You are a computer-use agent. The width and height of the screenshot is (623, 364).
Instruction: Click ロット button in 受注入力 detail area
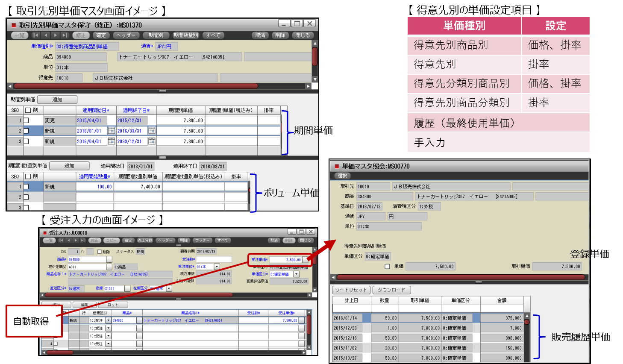pos(113,305)
